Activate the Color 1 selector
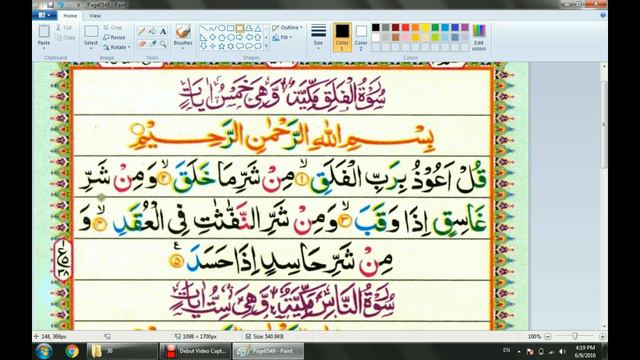Screen dimensions: 640x360 click(x=342, y=38)
